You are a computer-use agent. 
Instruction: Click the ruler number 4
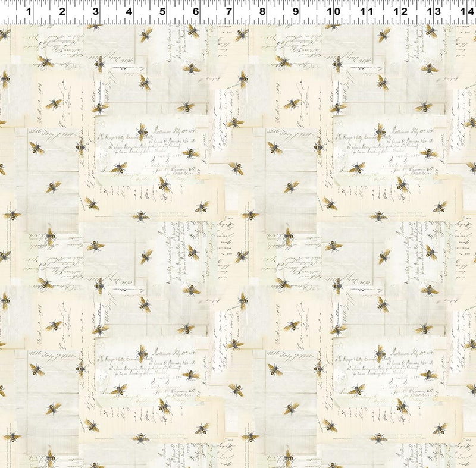tap(127, 12)
